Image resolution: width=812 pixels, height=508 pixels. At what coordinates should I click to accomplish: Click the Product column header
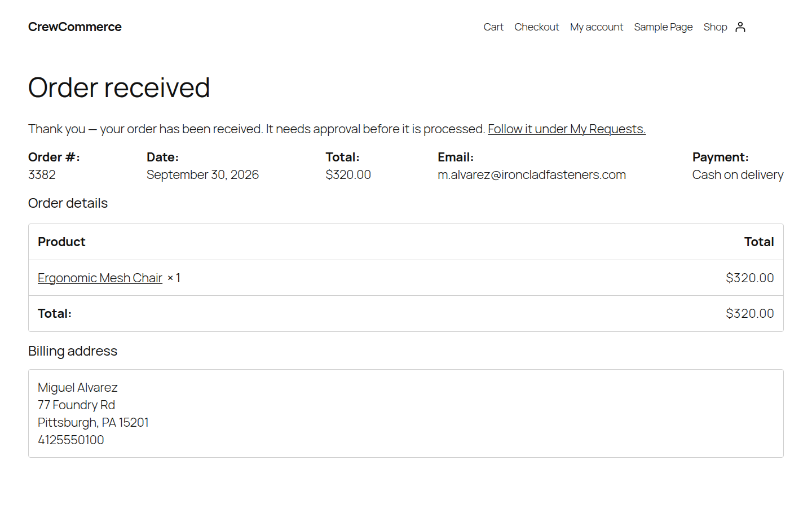click(x=61, y=242)
